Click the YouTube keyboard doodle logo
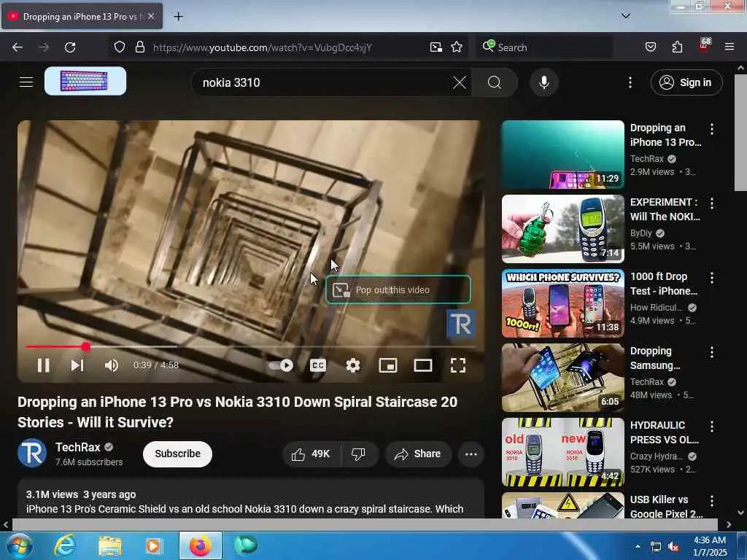Viewport: 747px width, 560px height. click(85, 81)
